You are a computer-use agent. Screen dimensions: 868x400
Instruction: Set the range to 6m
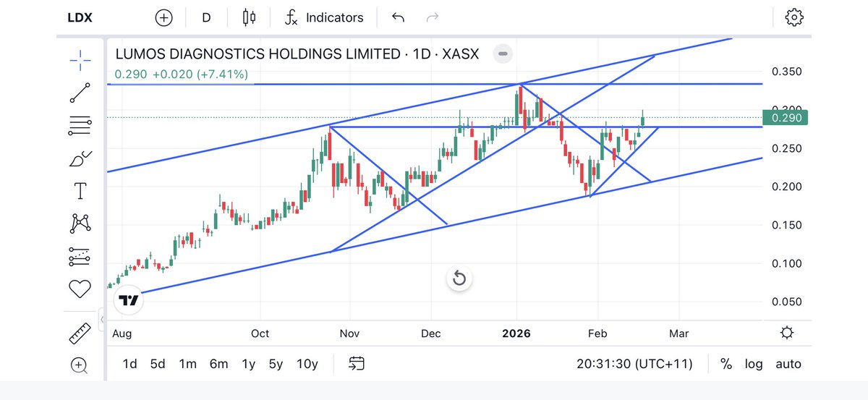(x=218, y=364)
